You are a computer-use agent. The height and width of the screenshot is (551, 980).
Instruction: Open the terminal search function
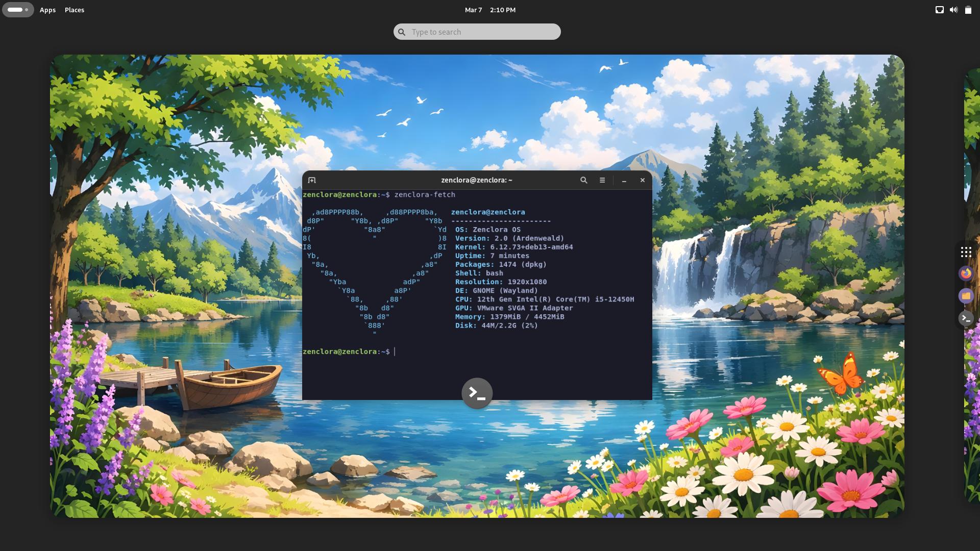[583, 180]
